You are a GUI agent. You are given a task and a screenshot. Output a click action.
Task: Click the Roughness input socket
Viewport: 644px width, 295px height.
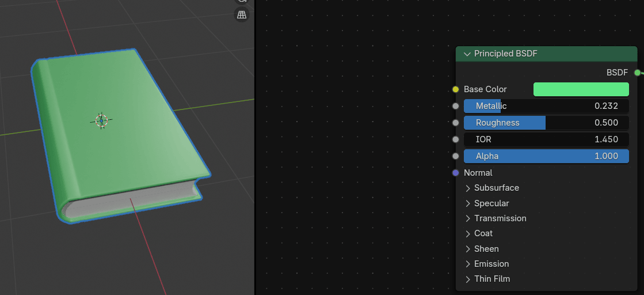click(456, 123)
